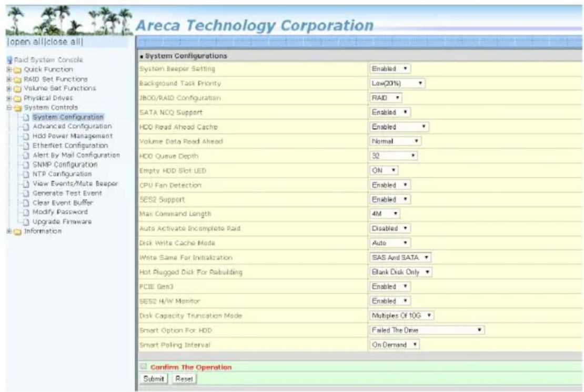
Task: Click the close all link
Action: [x=63, y=42]
